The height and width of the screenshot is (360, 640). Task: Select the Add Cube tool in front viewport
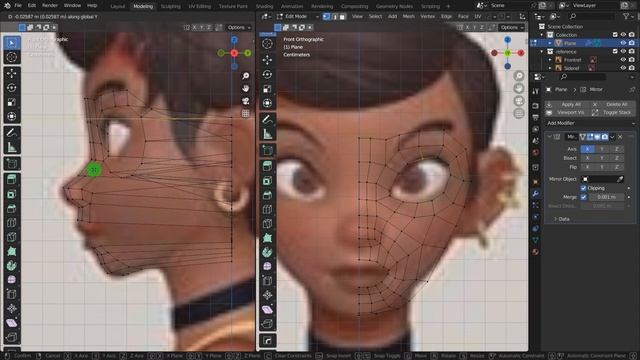267,150
